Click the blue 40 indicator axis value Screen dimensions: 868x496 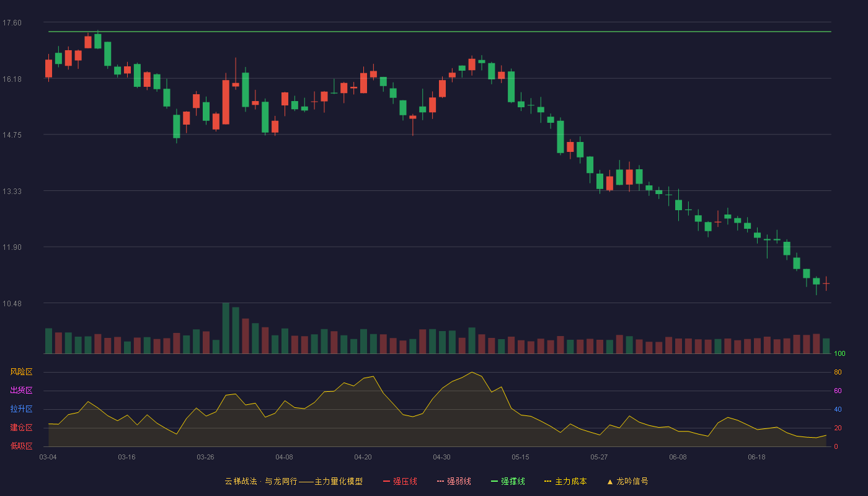click(838, 409)
